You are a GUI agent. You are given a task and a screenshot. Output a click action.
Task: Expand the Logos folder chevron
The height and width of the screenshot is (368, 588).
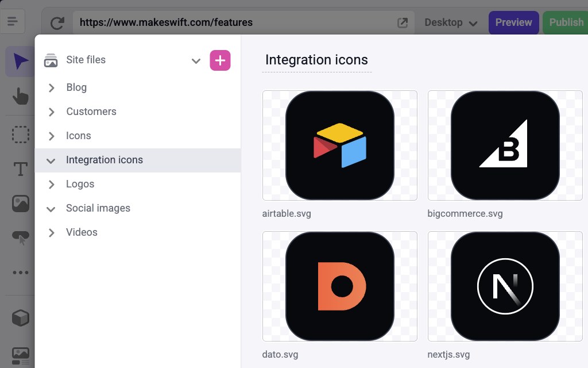[51, 185]
